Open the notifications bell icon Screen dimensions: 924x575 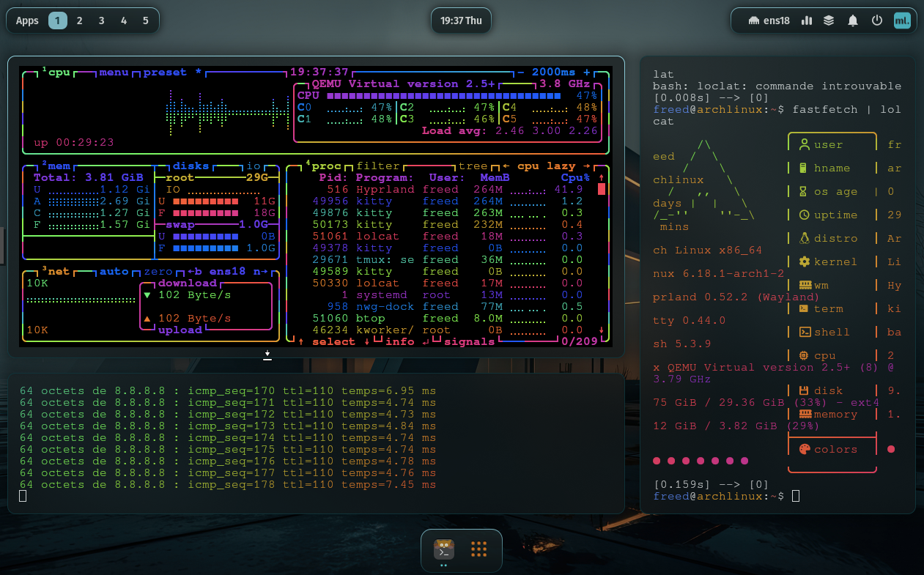point(852,21)
